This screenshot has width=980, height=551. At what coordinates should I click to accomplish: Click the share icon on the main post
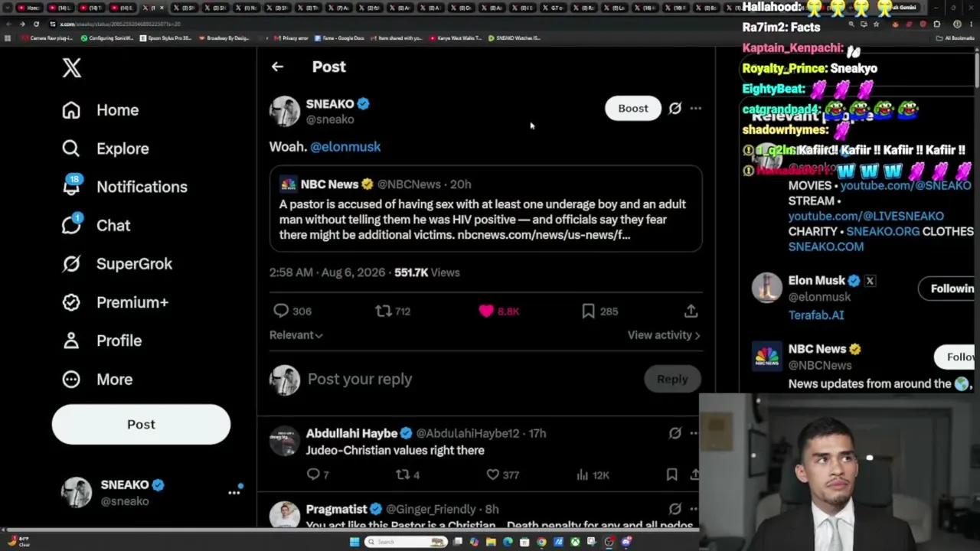click(691, 311)
